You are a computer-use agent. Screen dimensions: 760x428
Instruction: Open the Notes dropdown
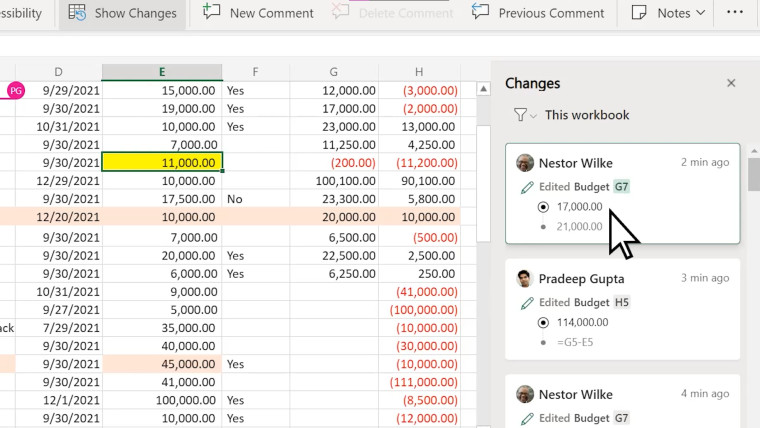pyautogui.click(x=668, y=13)
